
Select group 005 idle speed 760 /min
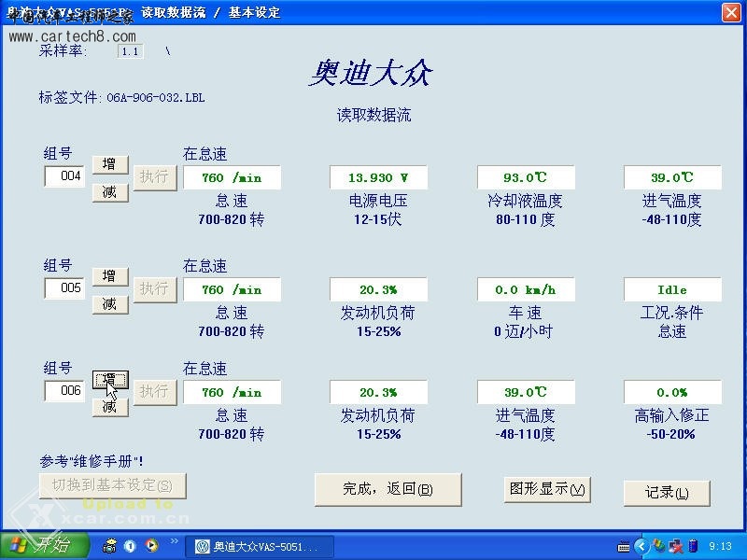(x=232, y=289)
